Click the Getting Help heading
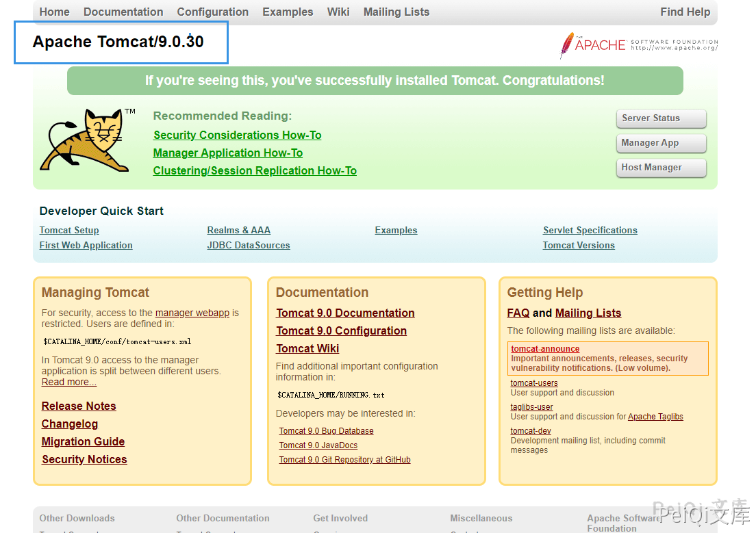 coord(545,293)
